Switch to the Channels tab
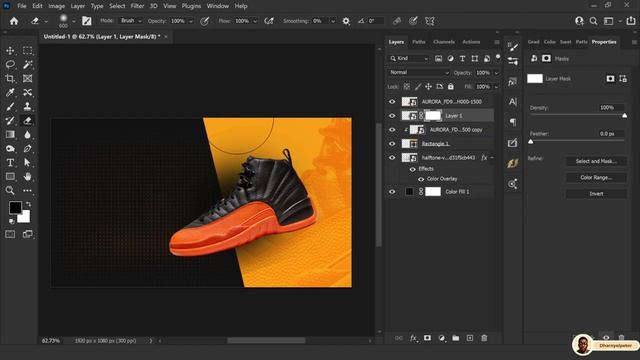The width and height of the screenshot is (640, 360). pos(444,42)
